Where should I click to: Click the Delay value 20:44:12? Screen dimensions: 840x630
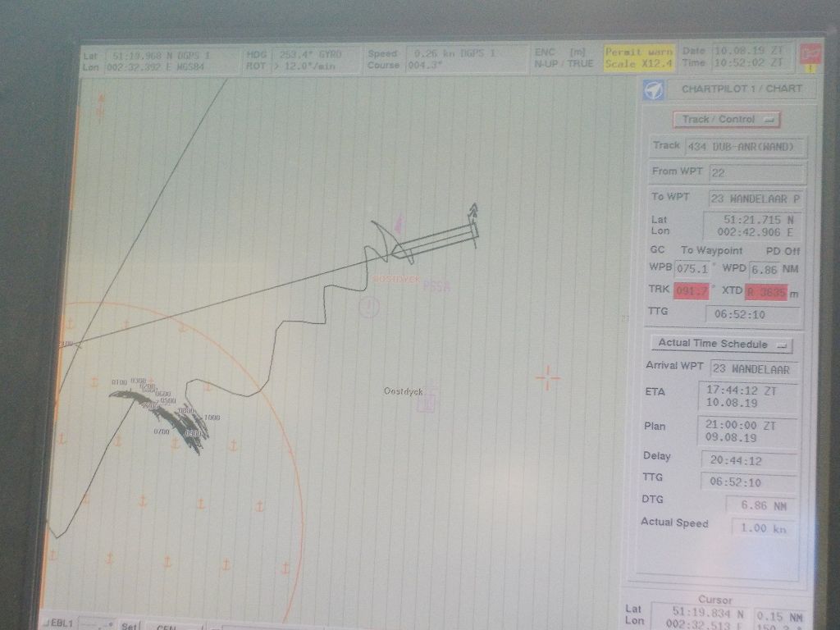point(748,460)
